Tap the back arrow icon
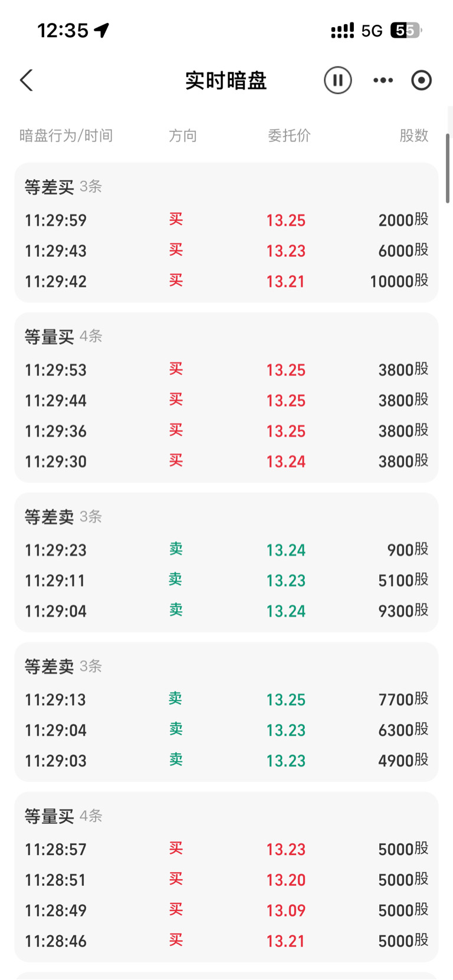The height and width of the screenshot is (980, 453). click(x=27, y=81)
